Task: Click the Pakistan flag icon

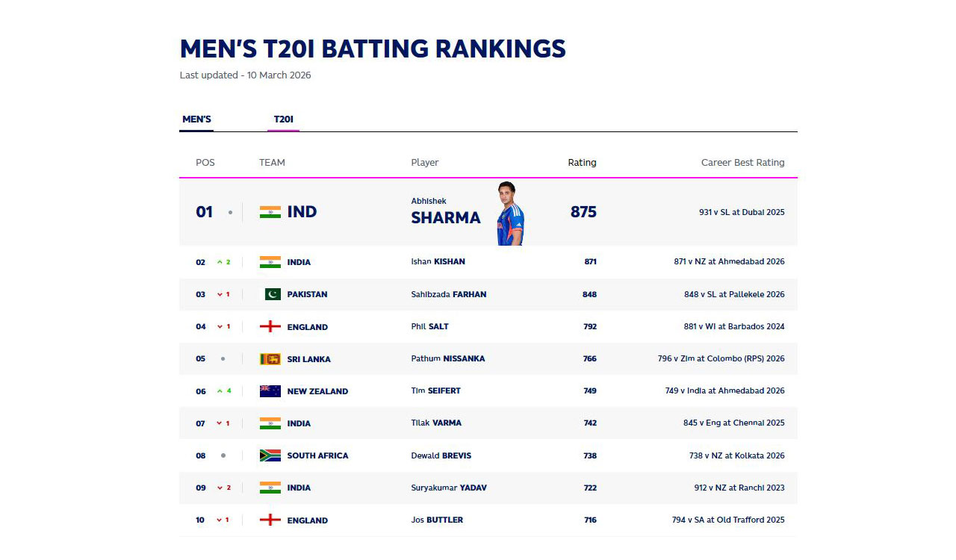Action: coord(270,294)
